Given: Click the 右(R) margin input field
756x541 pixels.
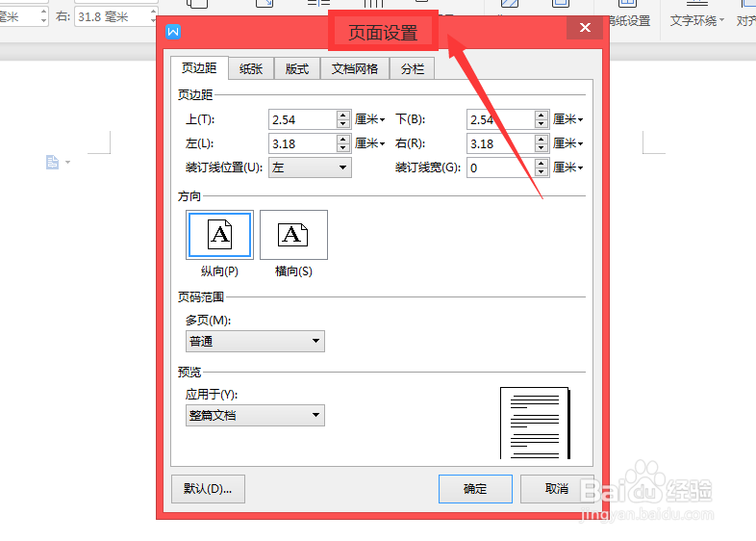Looking at the screenshot, I should 501,143.
